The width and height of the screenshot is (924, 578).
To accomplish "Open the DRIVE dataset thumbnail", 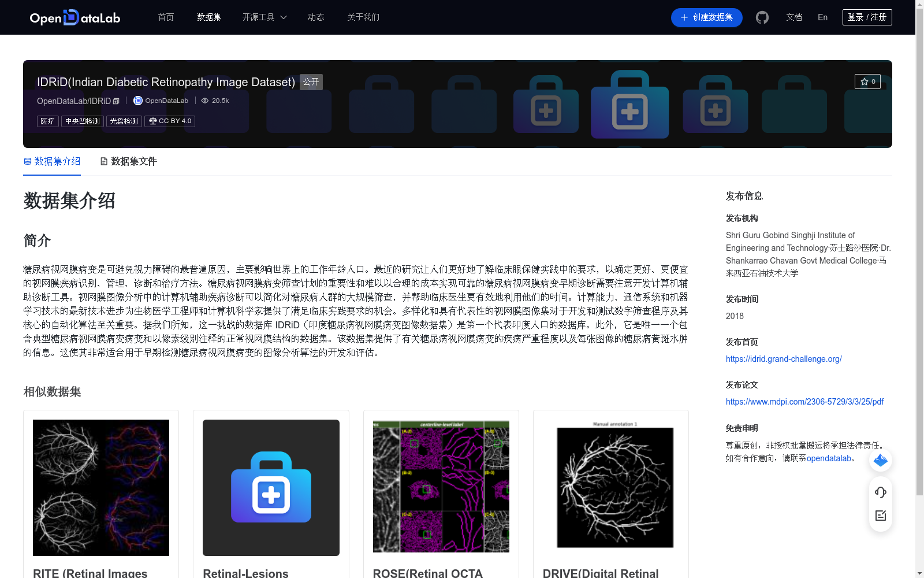I will tap(611, 488).
